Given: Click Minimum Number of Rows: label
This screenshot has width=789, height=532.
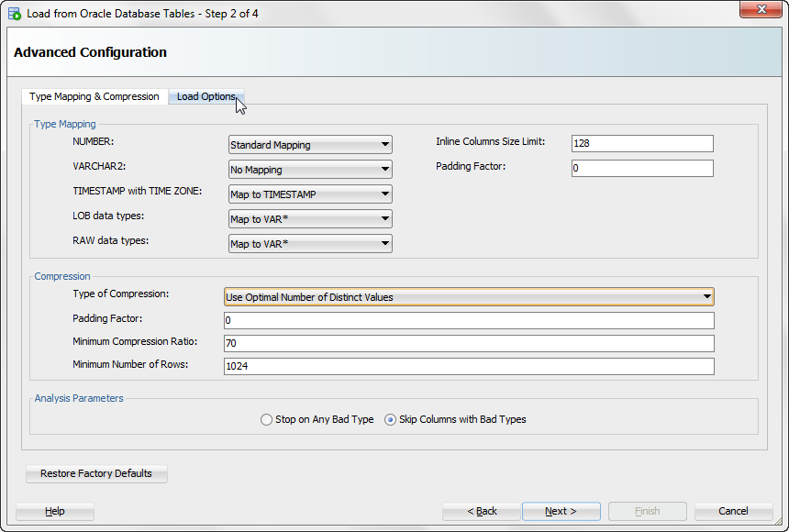Looking at the screenshot, I should point(130,364).
